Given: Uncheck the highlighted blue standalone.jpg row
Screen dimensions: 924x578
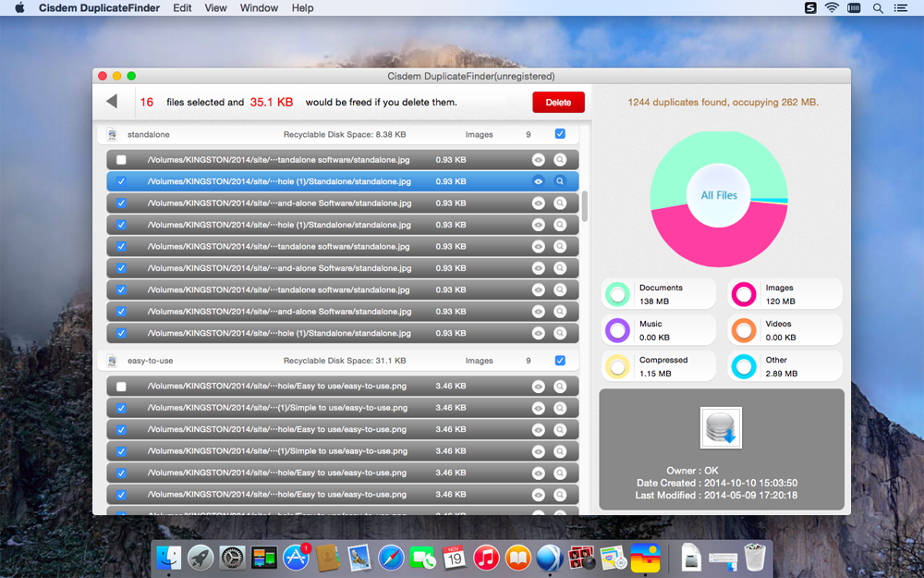Looking at the screenshot, I should [x=121, y=181].
